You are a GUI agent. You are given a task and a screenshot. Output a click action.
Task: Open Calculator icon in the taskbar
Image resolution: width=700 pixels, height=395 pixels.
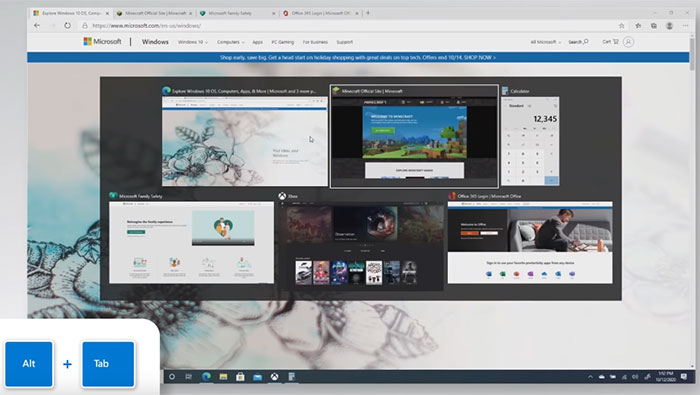(291, 377)
